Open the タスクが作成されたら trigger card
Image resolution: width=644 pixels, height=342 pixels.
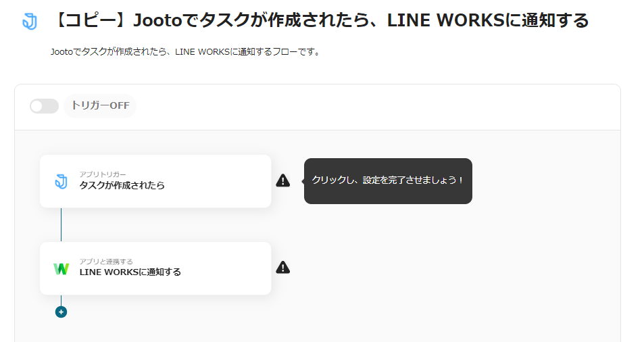click(x=155, y=181)
